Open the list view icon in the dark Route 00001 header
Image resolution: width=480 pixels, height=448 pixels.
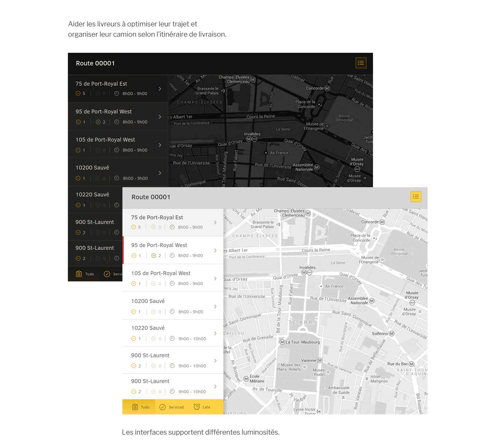[361, 63]
